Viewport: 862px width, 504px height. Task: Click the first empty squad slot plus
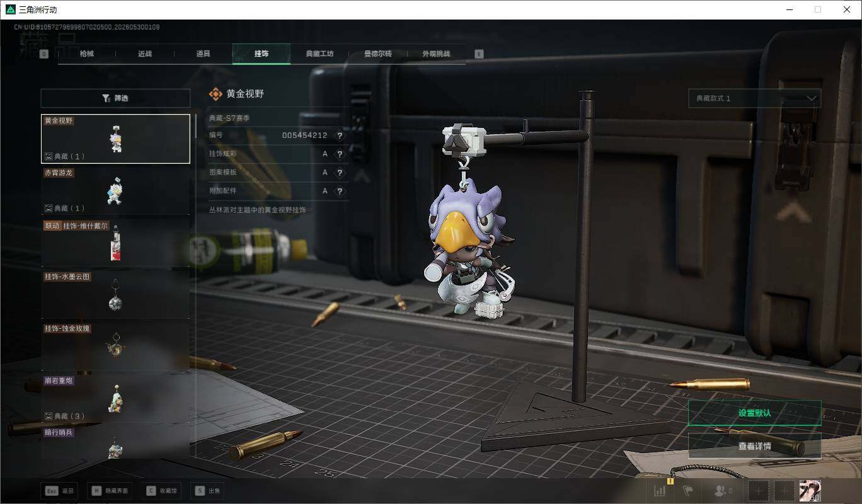[759, 491]
